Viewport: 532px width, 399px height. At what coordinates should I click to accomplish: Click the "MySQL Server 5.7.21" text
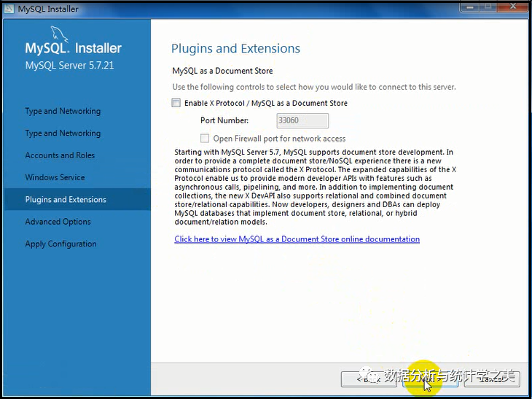(69, 65)
